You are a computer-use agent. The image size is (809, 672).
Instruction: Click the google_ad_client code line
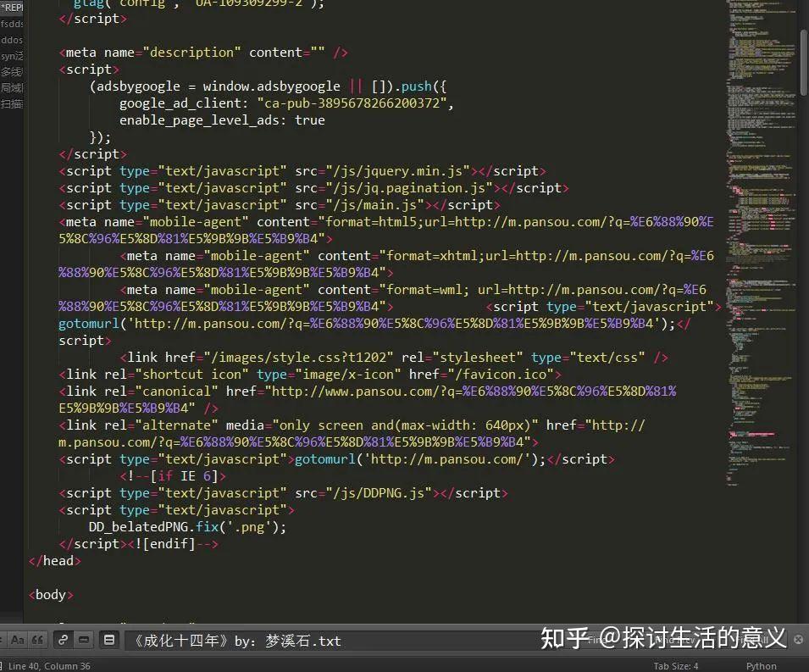pos(286,103)
